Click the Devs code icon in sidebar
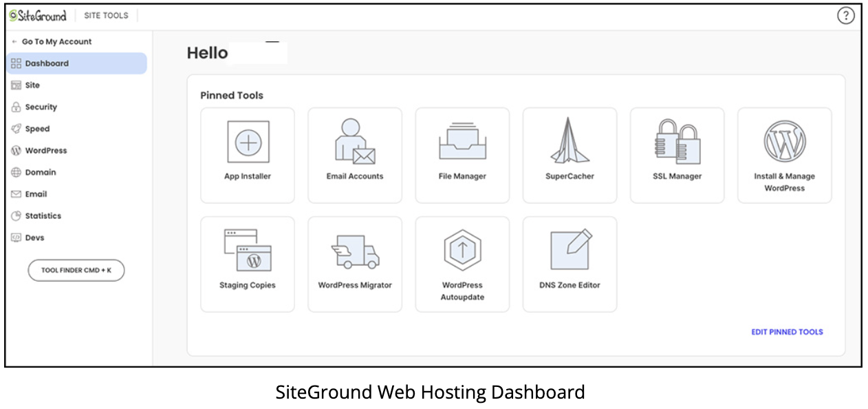 (17, 238)
